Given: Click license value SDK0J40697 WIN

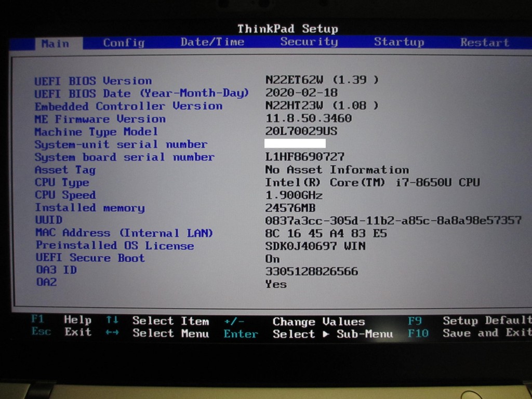Looking at the screenshot, I should [x=315, y=246].
